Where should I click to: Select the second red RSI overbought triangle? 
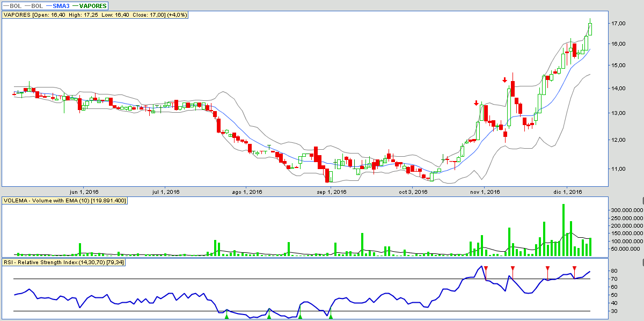[x=513, y=268]
